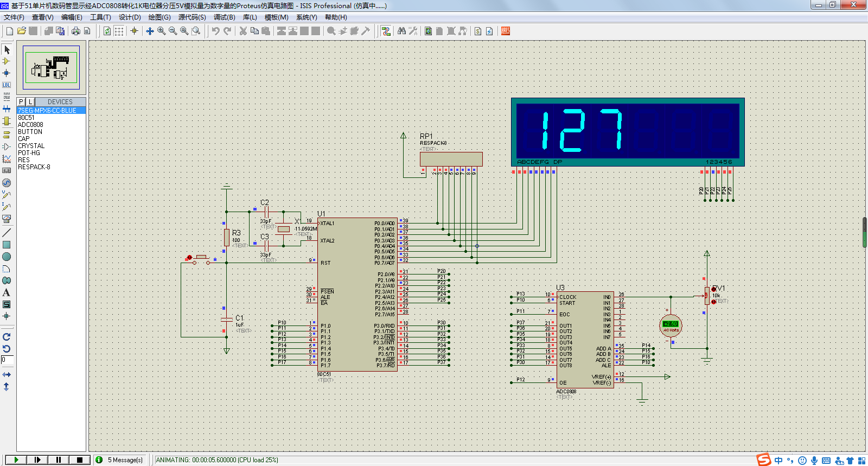Undo the last change
This screenshot has width=868, height=466.
[216, 31]
